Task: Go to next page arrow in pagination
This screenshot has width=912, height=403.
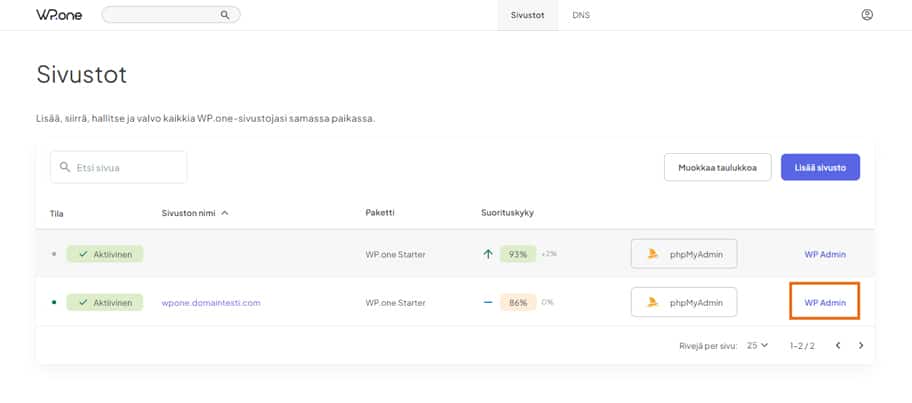Action: click(861, 345)
